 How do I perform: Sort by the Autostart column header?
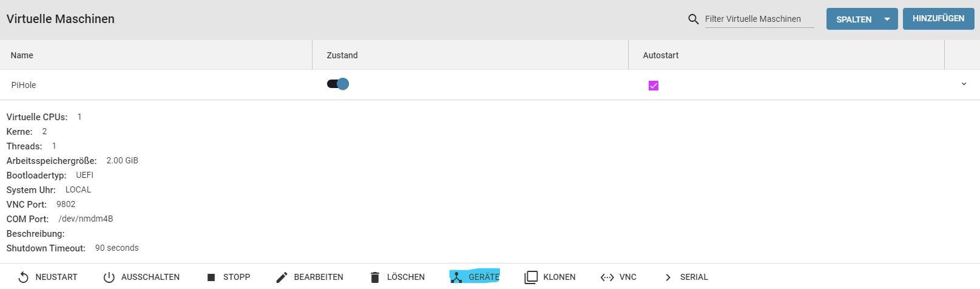(661, 55)
